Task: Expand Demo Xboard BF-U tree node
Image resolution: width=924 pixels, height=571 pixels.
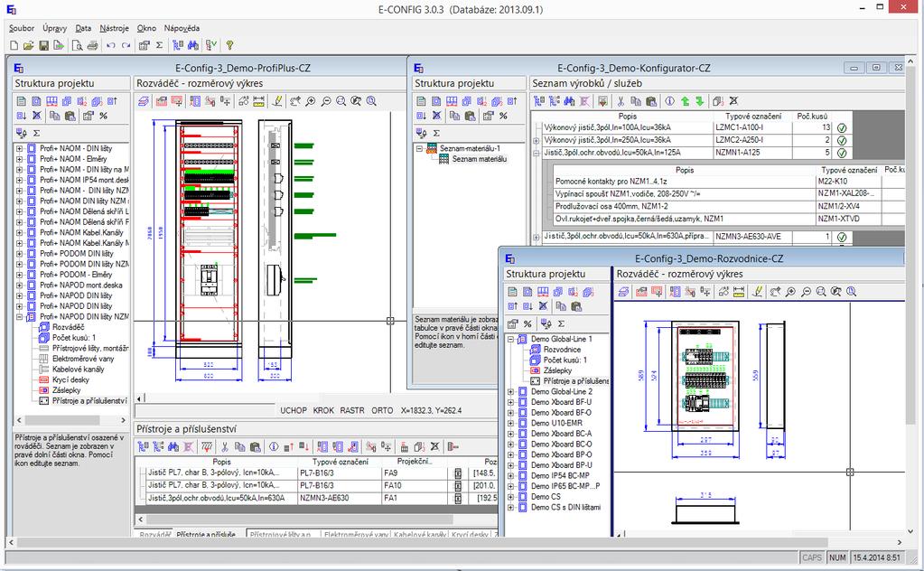Action: (511, 402)
